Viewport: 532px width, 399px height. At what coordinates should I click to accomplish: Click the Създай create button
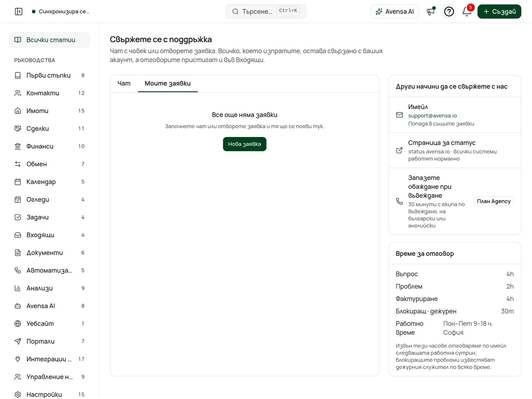pyautogui.click(x=499, y=12)
